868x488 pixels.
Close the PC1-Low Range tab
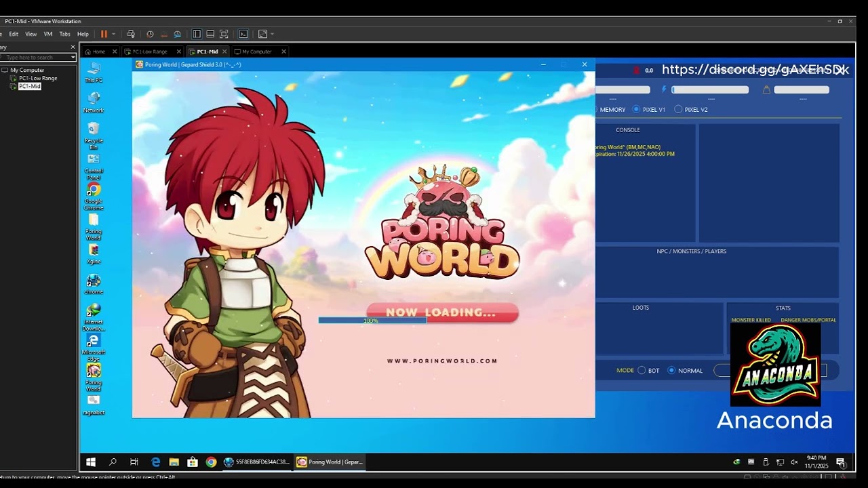(179, 52)
